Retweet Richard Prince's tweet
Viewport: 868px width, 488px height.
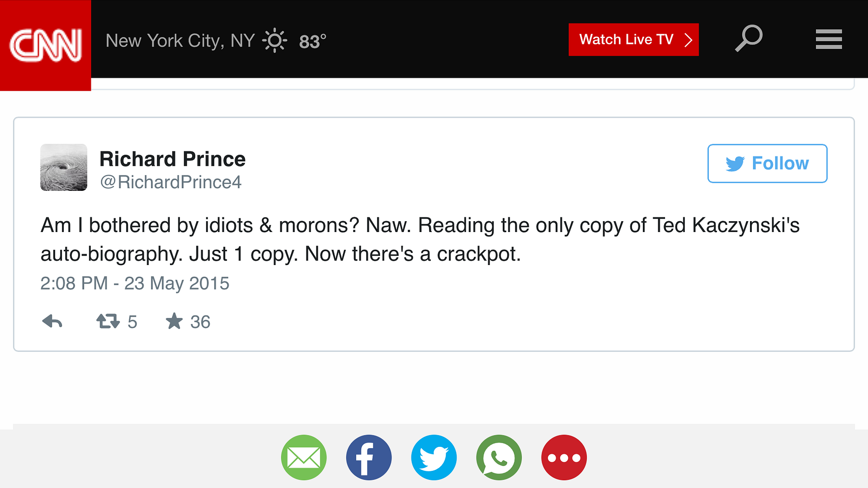[x=108, y=322]
